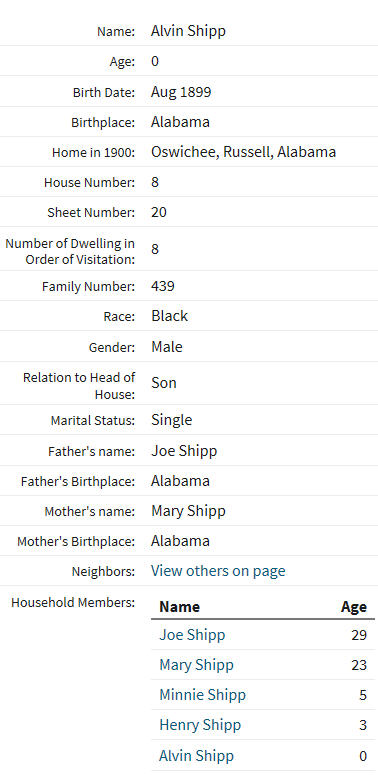This screenshot has width=378, height=775.
Task: Open View others on page link
Action: (218, 571)
